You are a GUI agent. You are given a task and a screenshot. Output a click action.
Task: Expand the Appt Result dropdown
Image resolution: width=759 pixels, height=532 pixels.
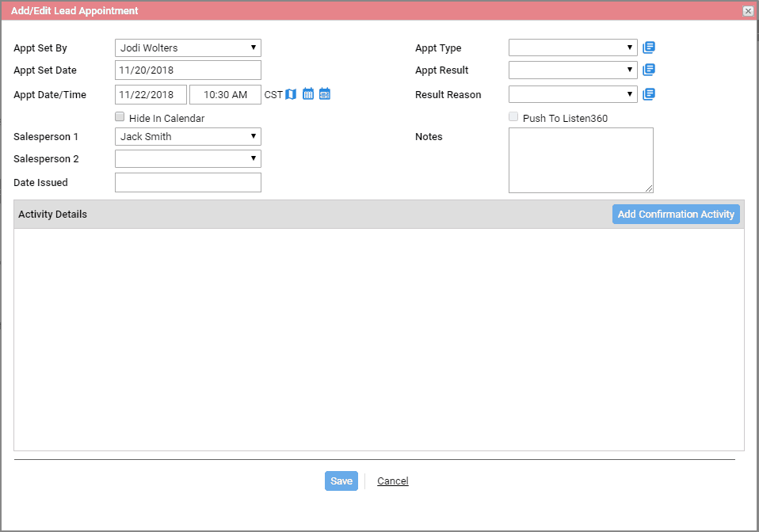(x=573, y=70)
